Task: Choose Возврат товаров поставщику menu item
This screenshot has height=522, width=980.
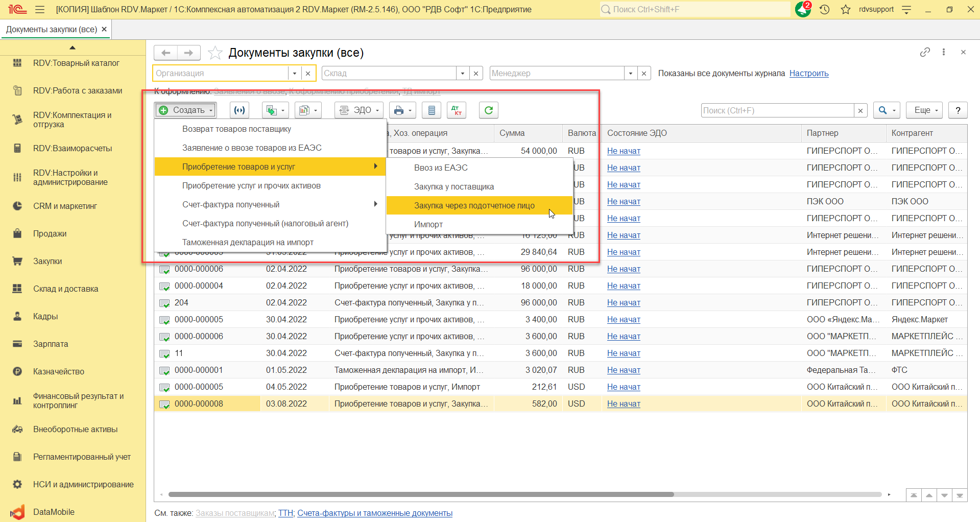Action: click(236, 129)
